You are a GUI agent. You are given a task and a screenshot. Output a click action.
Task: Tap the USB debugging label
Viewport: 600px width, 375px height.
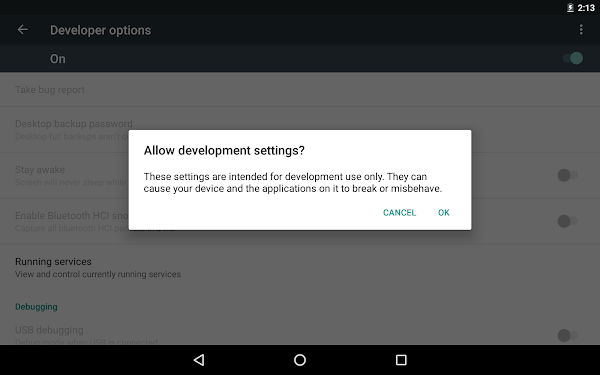49,330
